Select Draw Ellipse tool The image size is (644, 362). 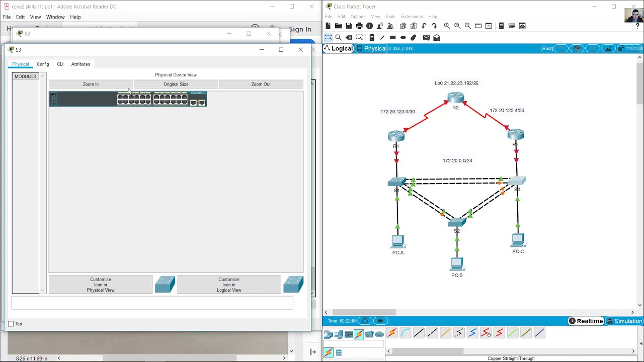[x=403, y=38]
